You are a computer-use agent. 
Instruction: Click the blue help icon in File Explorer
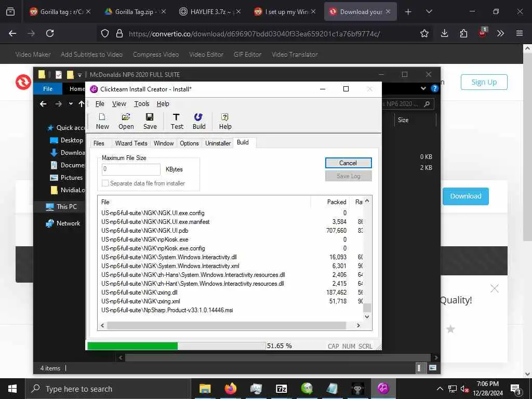(434, 88)
